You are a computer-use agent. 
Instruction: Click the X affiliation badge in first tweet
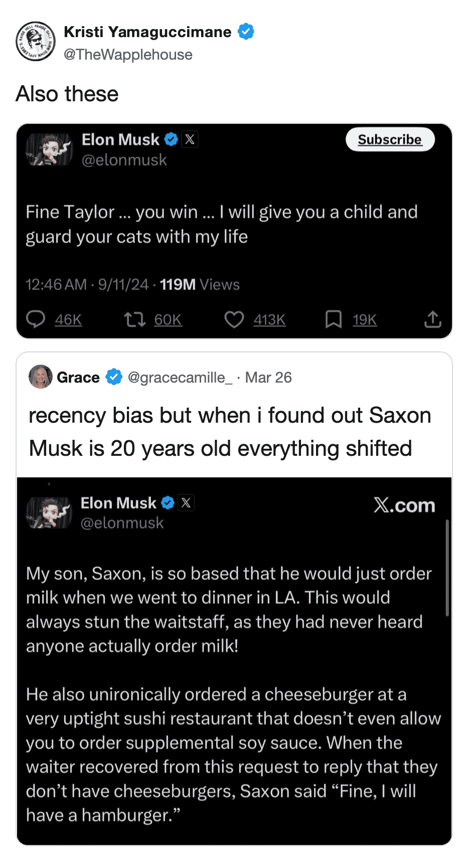(x=190, y=139)
